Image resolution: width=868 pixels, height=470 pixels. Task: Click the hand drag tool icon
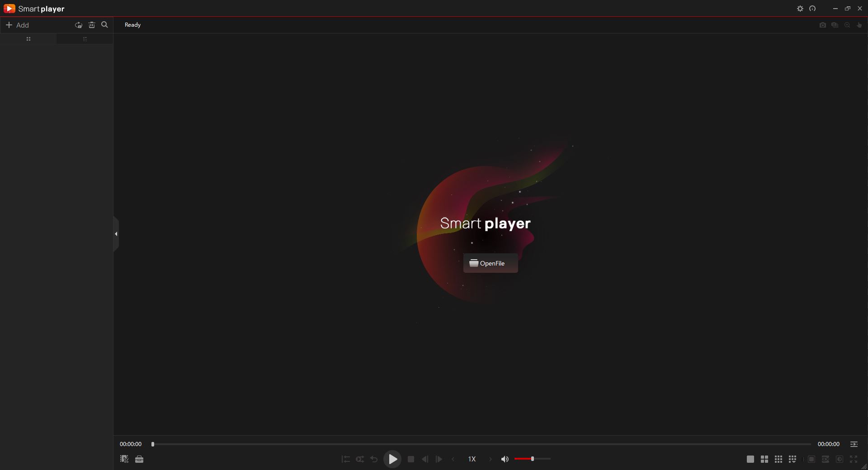coord(859,25)
